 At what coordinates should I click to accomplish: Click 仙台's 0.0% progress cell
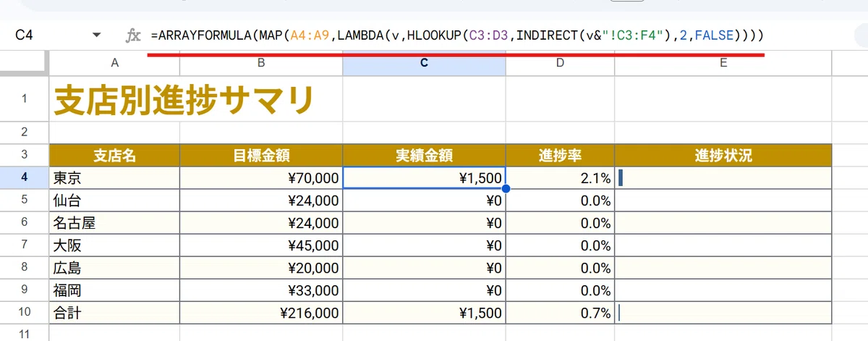pos(561,200)
